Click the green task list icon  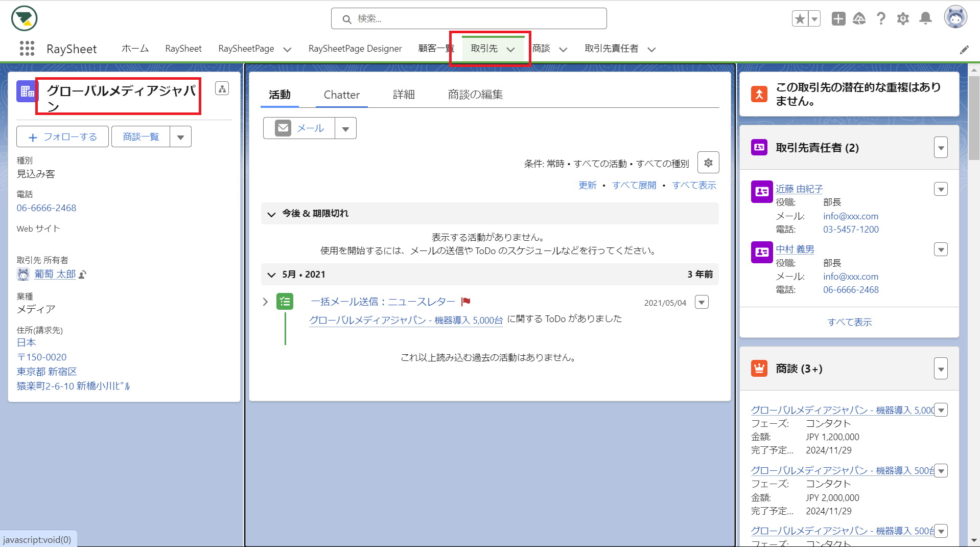click(x=285, y=302)
